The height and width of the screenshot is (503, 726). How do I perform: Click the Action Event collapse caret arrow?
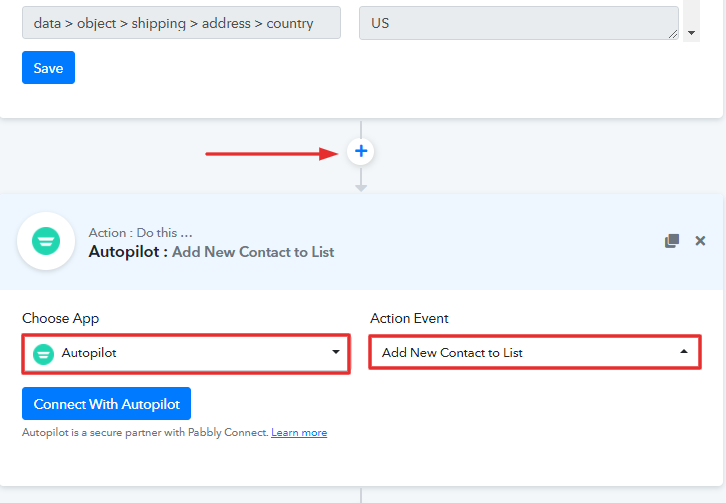point(684,352)
